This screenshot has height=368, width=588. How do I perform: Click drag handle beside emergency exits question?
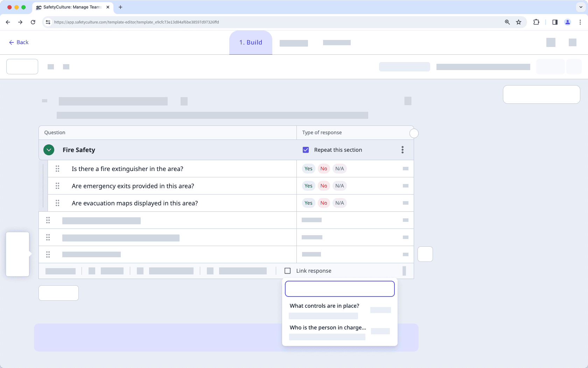pos(57,186)
